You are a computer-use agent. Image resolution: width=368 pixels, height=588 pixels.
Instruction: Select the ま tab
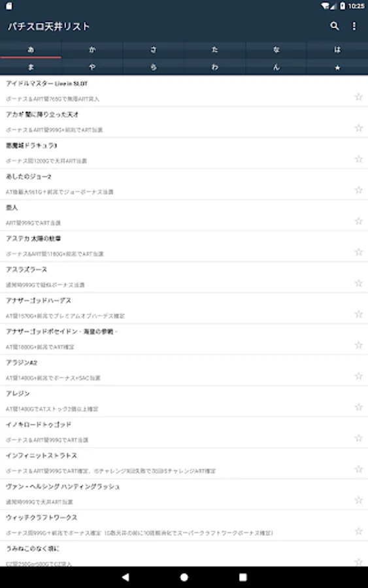(x=31, y=67)
